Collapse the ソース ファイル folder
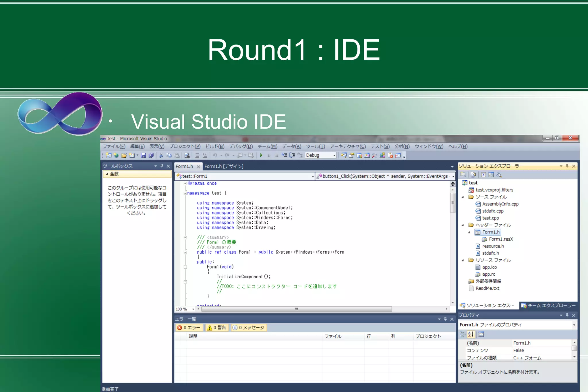This screenshot has height=392, width=588. point(463,197)
